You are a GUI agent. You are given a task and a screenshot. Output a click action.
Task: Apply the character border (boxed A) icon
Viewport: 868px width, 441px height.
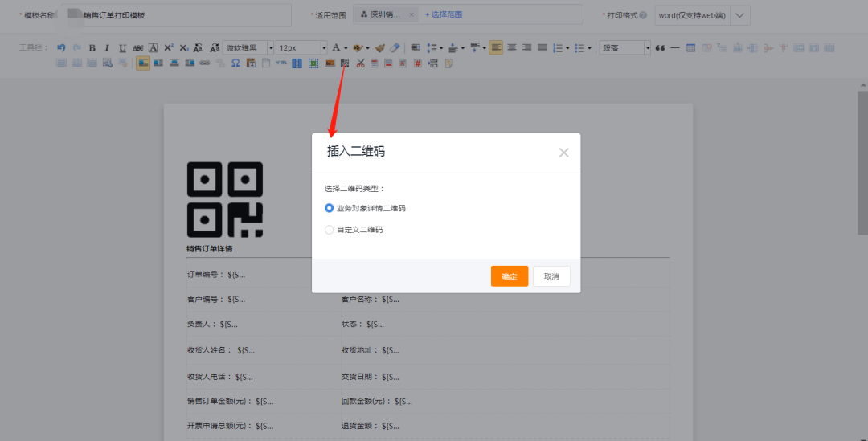(154, 48)
